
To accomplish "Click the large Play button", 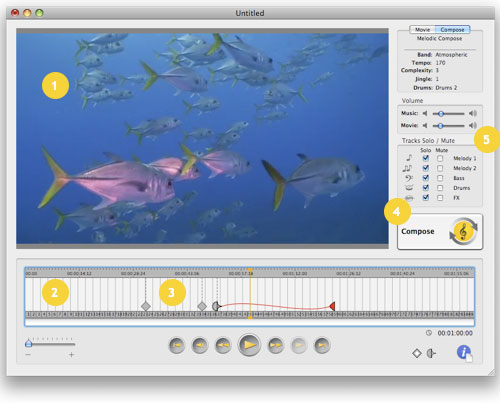I will [249, 345].
